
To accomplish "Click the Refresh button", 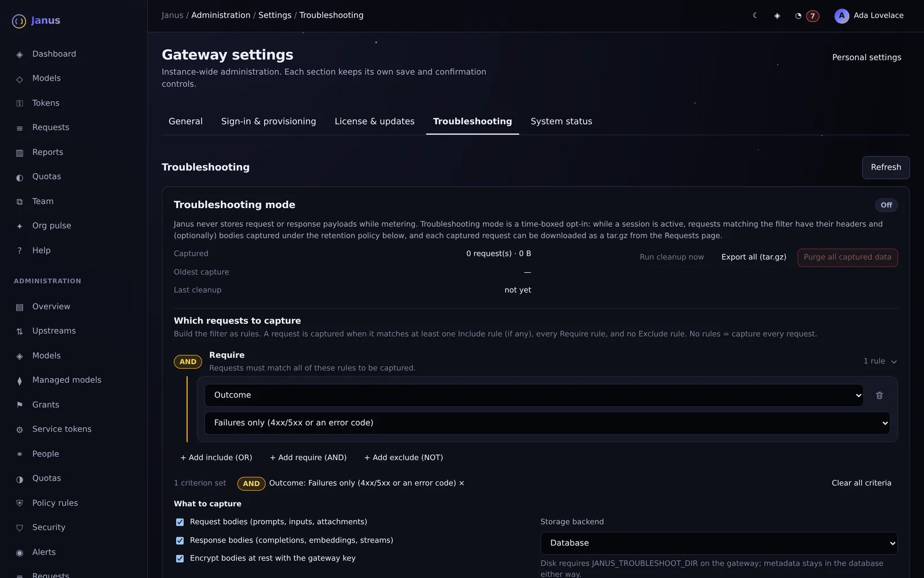I will (886, 168).
